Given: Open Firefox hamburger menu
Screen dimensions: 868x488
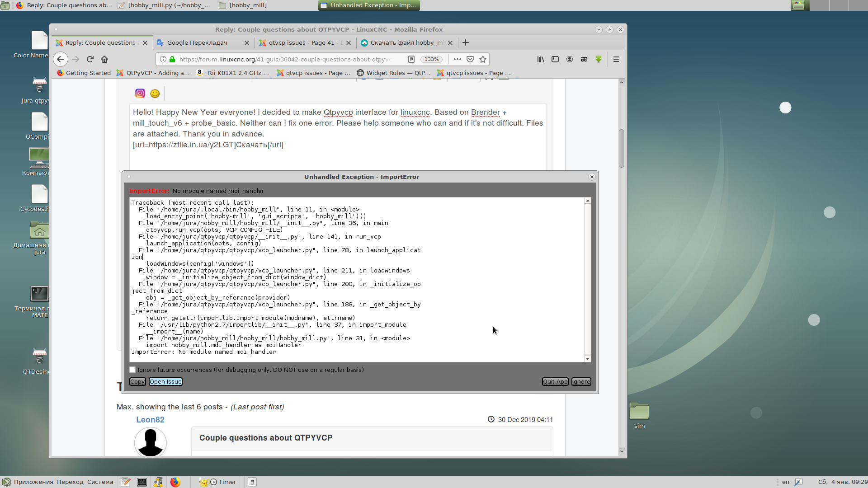Looking at the screenshot, I should click(616, 59).
